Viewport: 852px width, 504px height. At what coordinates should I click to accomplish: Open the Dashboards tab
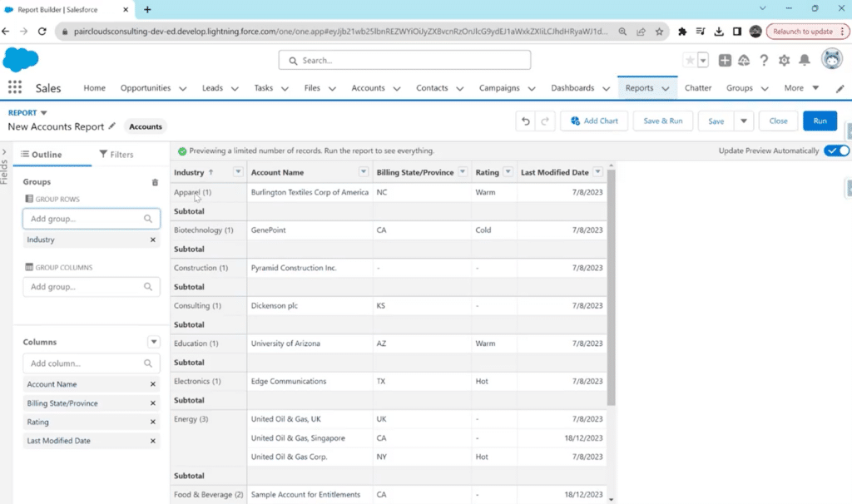click(572, 88)
